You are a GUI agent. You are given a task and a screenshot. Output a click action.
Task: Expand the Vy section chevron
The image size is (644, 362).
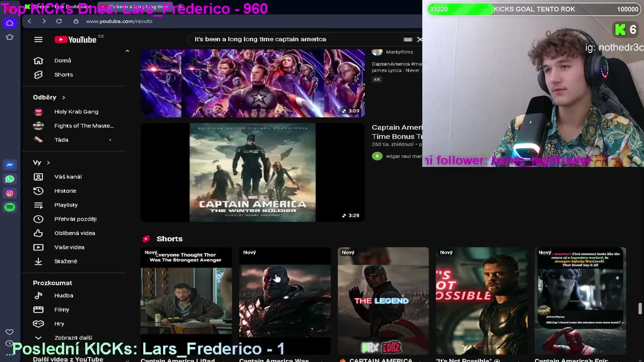48,162
